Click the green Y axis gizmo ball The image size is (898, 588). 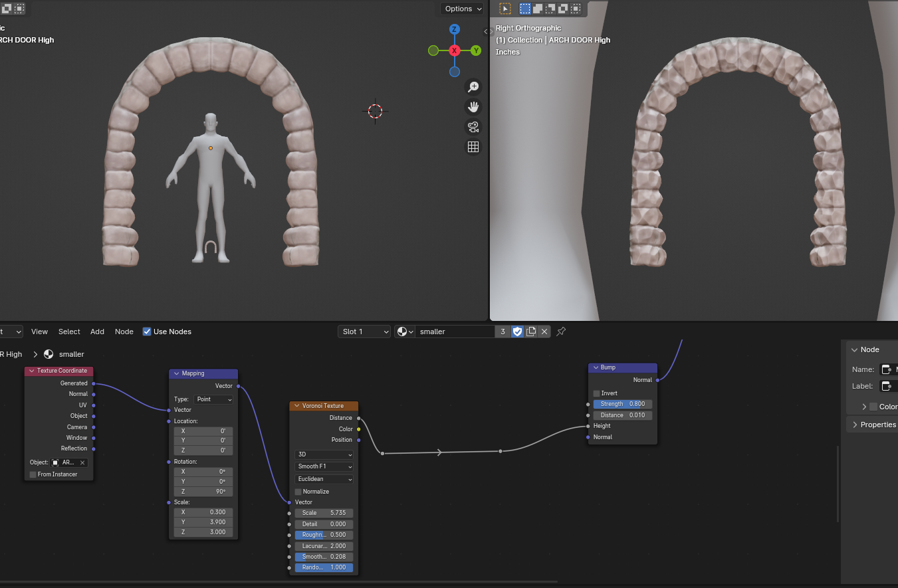click(476, 50)
